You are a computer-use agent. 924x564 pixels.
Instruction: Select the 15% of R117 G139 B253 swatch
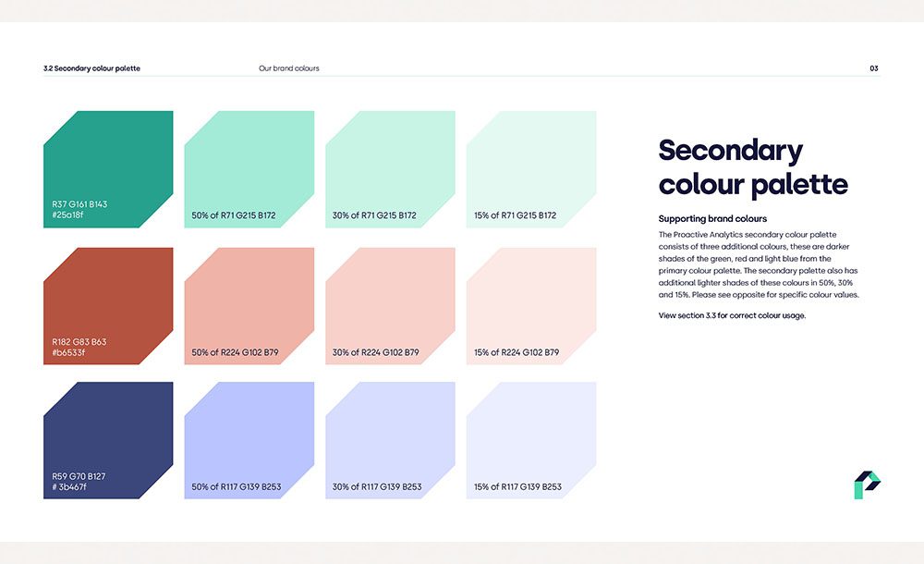click(531, 441)
